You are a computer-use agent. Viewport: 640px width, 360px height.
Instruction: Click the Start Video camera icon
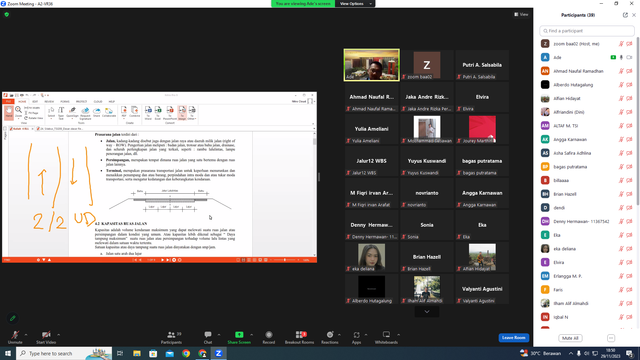point(46,335)
